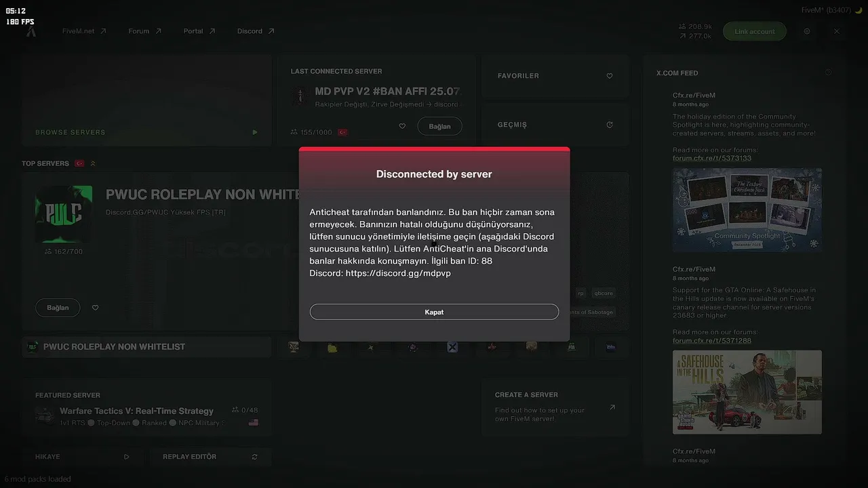Open forum link forum.cfx.re/t/5373133
This screenshot has height=488, width=868.
(712, 158)
